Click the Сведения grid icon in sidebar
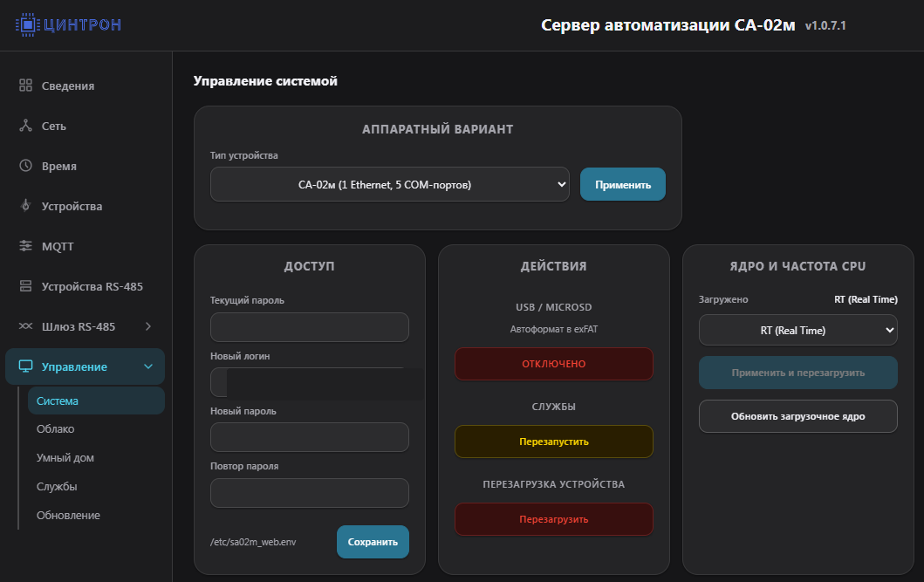Screen dimensions: 924x582 (25, 86)
